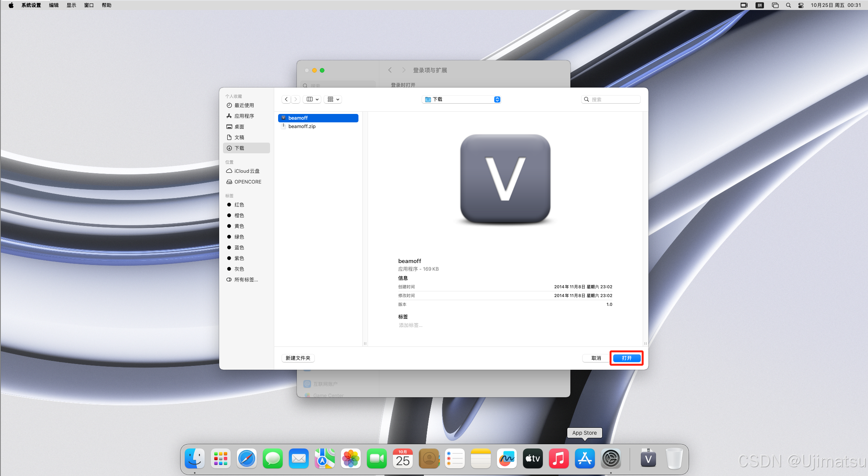Click the Apple menu logo
Viewport: 868px width, 476px height.
[x=11, y=5]
